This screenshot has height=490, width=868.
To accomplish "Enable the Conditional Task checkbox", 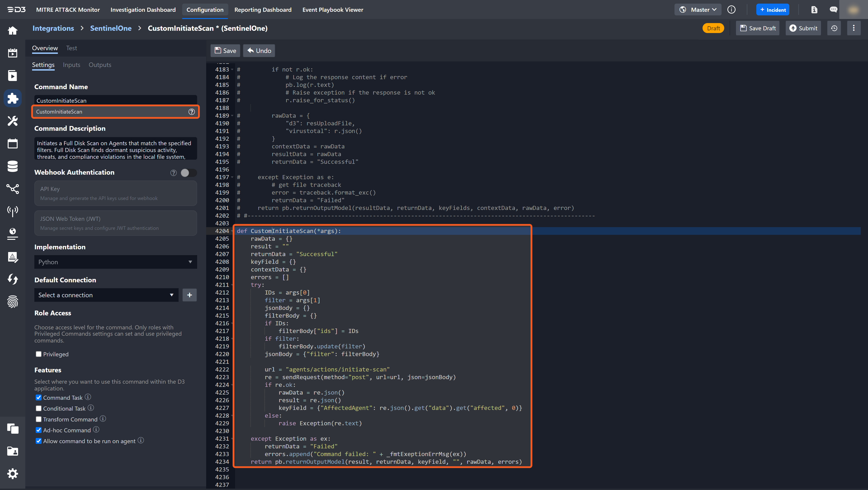I will [x=39, y=408].
